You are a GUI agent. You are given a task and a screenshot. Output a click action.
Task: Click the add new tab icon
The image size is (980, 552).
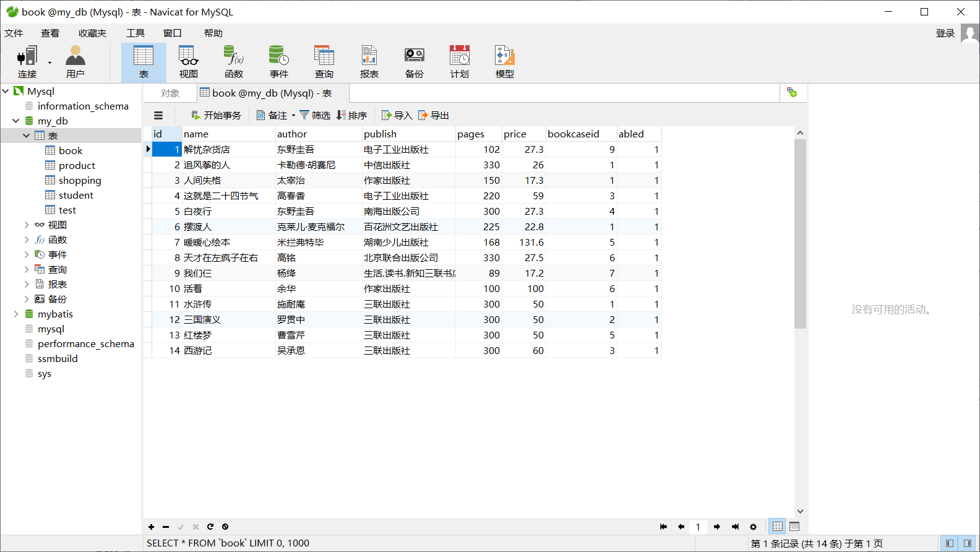click(792, 93)
